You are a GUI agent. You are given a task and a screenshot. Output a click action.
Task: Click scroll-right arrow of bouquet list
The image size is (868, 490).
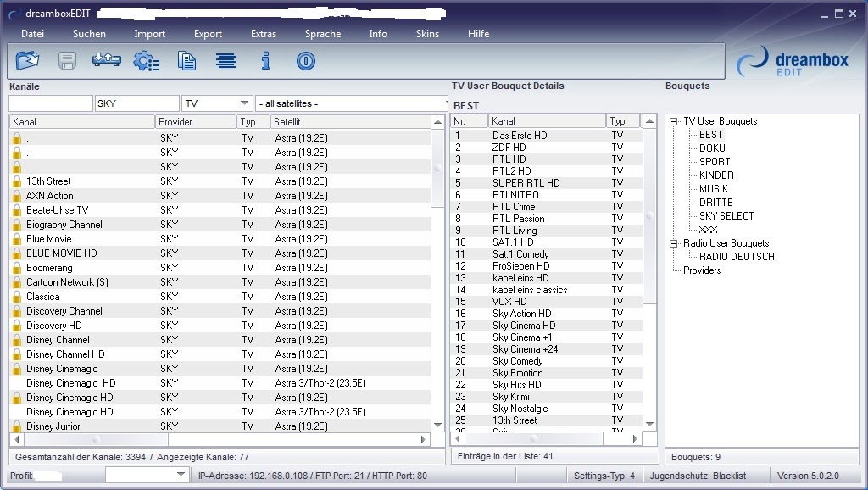click(x=635, y=438)
